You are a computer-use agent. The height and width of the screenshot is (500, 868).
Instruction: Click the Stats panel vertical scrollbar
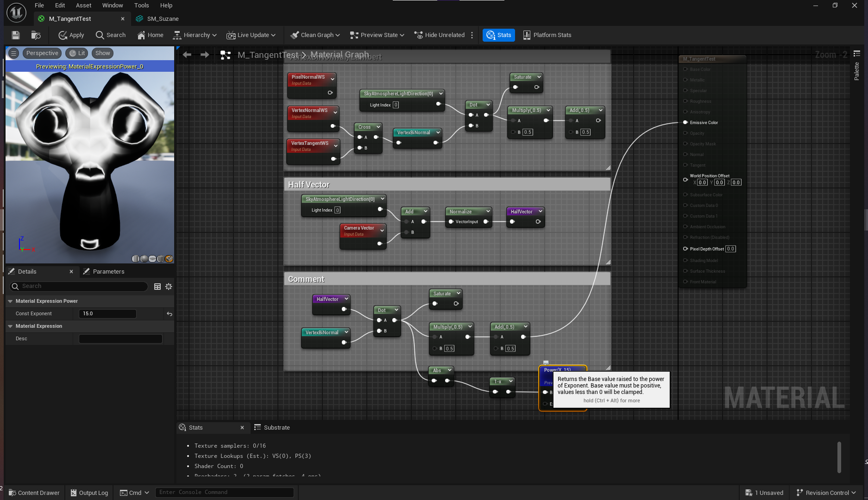(x=839, y=457)
